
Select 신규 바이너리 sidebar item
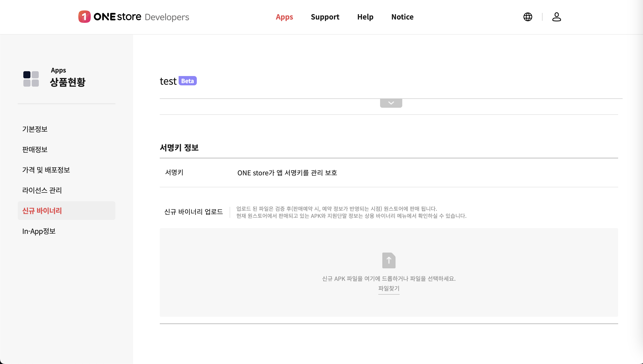(x=42, y=211)
